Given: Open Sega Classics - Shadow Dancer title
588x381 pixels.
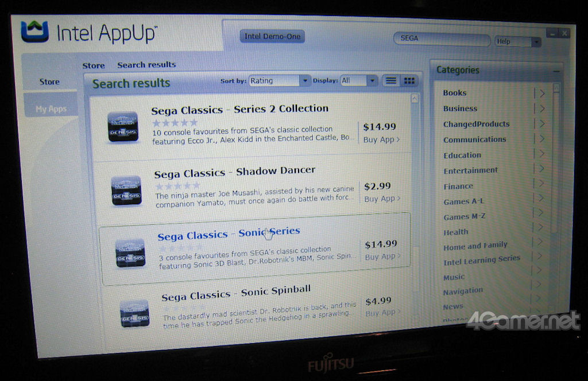Looking at the screenshot, I should tap(234, 172).
